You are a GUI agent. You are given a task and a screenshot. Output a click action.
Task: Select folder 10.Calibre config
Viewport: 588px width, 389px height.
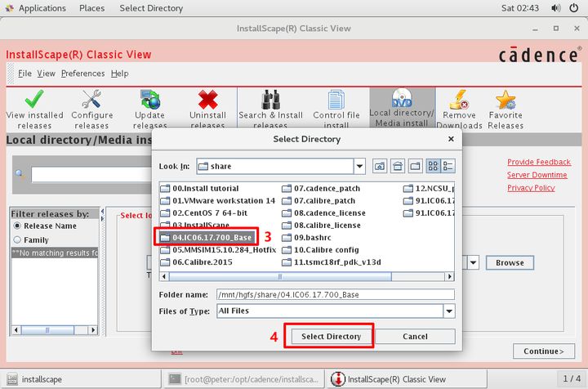point(320,250)
